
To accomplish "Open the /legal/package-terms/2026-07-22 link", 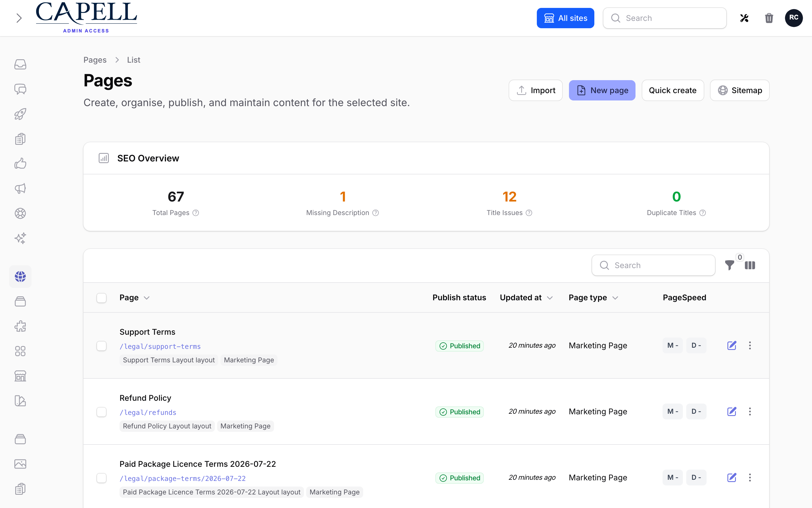I will point(182,478).
